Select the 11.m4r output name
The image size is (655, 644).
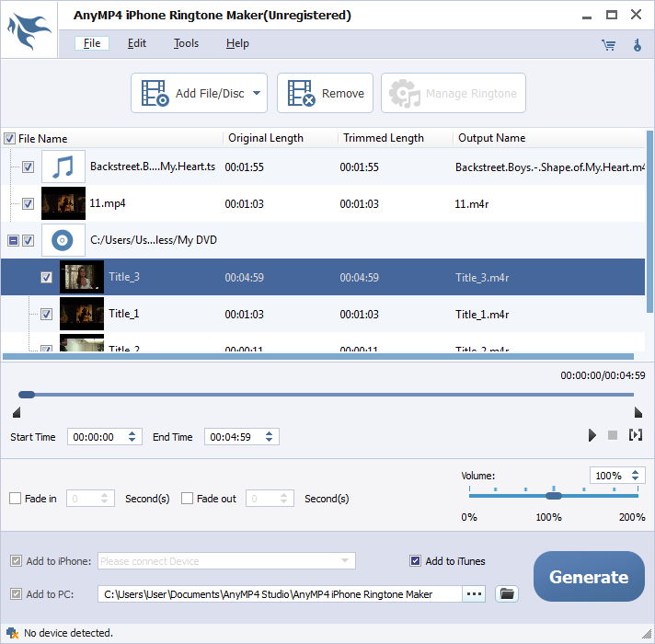point(472,204)
